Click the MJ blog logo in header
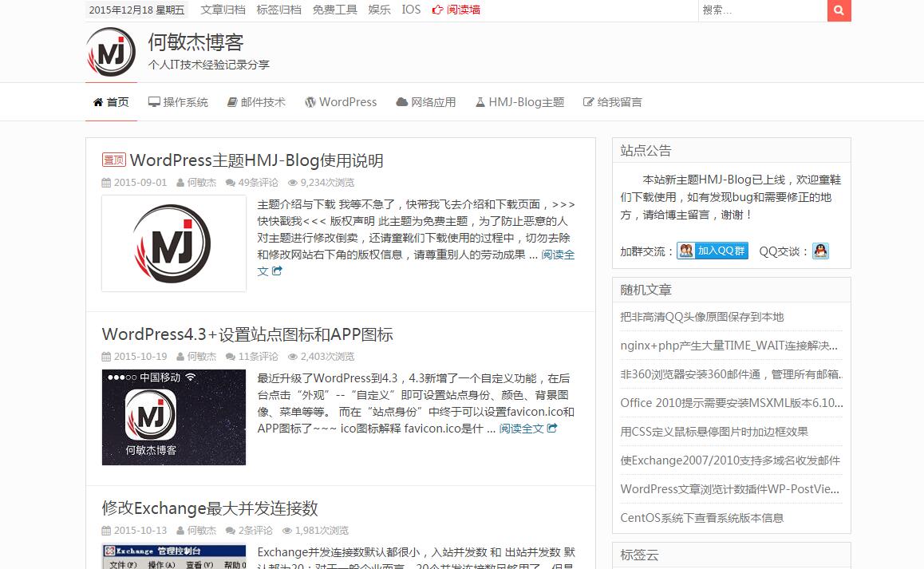 [x=111, y=53]
